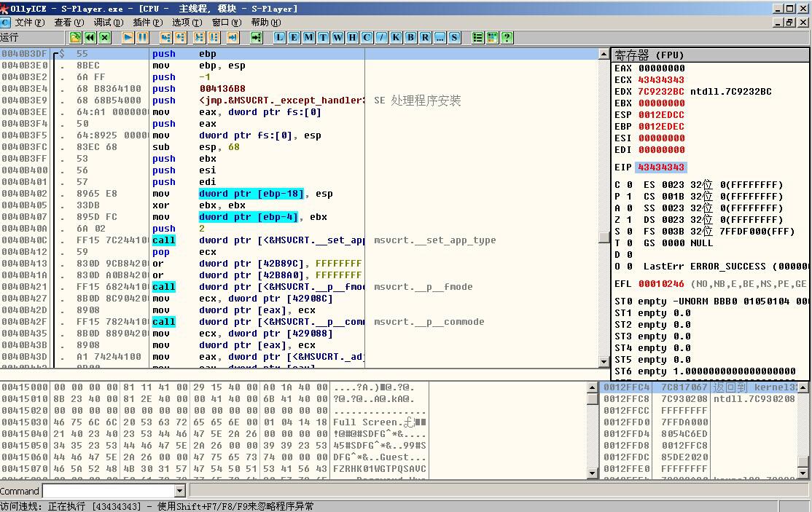Open the 插件(P) menu
This screenshot has height=512, width=812.
147,23
